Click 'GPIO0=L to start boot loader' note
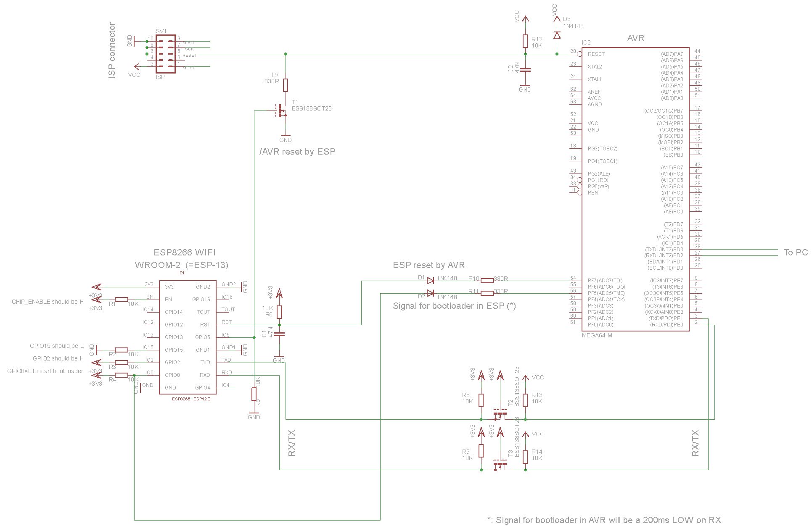812x526 pixels. (45, 371)
